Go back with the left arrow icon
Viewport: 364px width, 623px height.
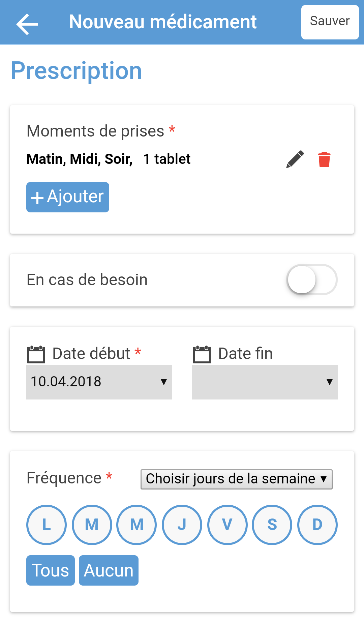pos(27,24)
